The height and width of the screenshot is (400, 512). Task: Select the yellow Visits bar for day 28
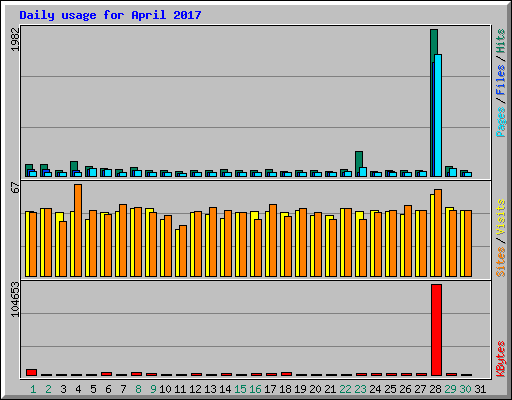432,235
